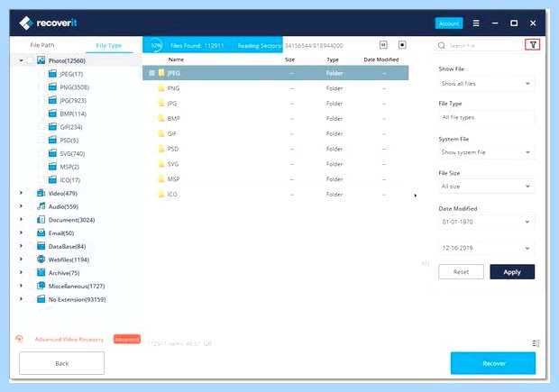Click the No Extension category icon
This screenshot has width=559, height=392.
(41, 299)
